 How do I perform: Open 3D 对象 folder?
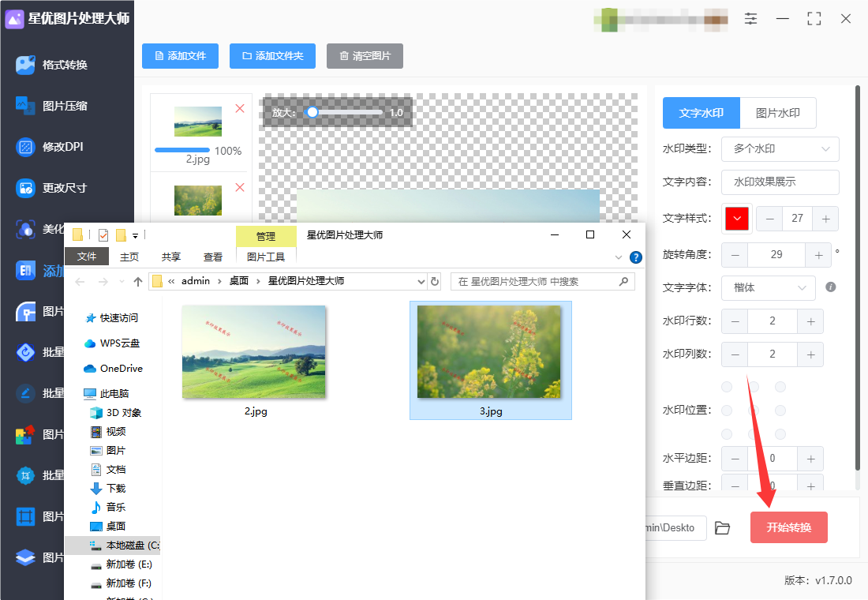click(x=116, y=413)
